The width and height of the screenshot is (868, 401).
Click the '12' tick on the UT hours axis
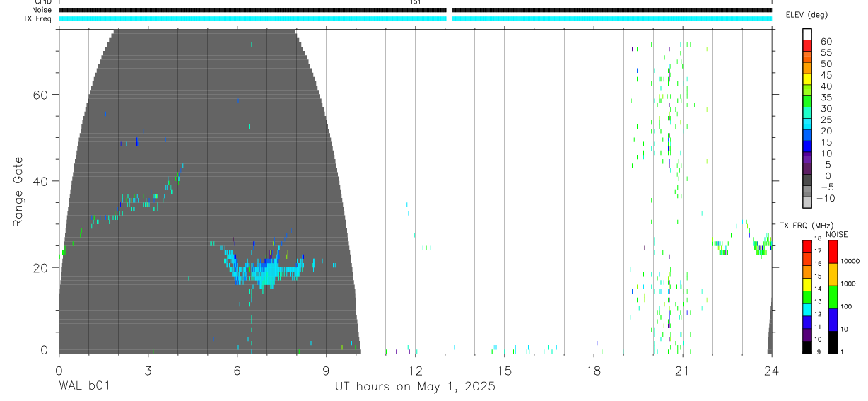click(x=415, y=371)
